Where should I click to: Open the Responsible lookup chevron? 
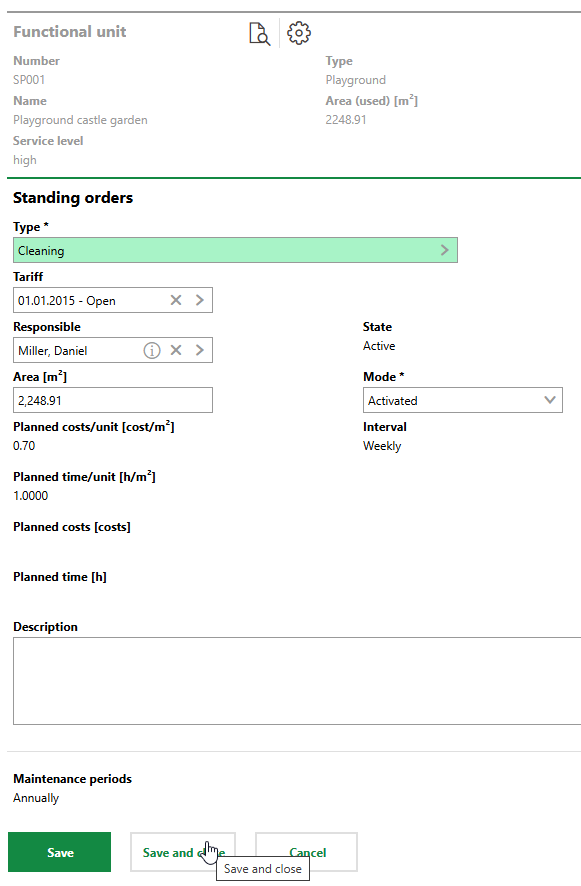(197, 350)
